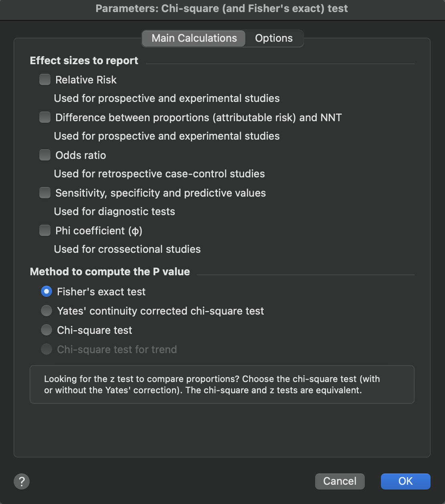Image resolution: width=445 pixels, height=504 pixels.
Task: Cancel the parameters dialog
Action: 340,481
